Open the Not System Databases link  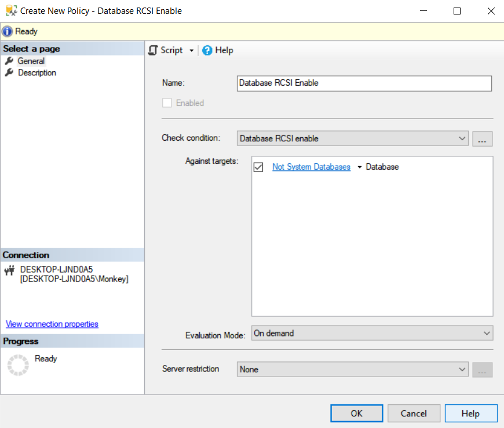(311, 167)
